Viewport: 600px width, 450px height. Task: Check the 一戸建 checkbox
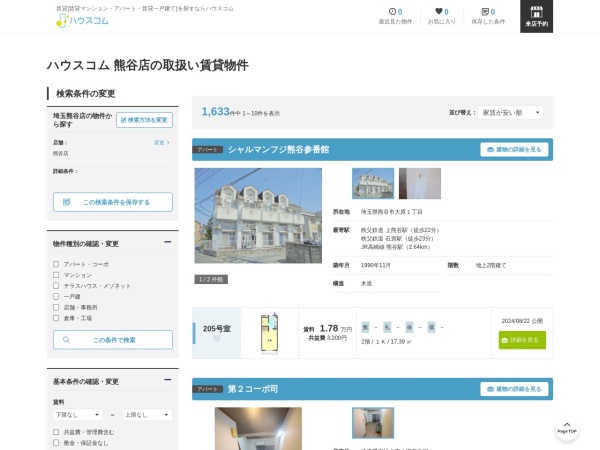(x=56, y=296)
